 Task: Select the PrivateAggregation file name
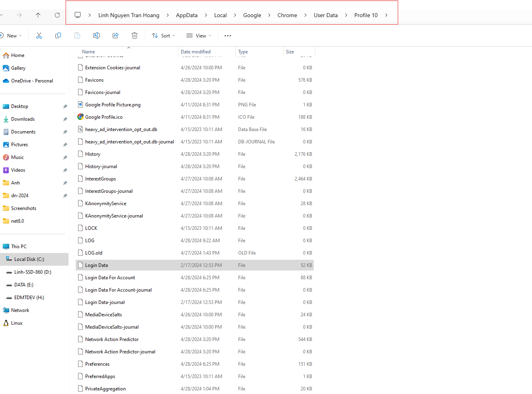pos(106,389)
